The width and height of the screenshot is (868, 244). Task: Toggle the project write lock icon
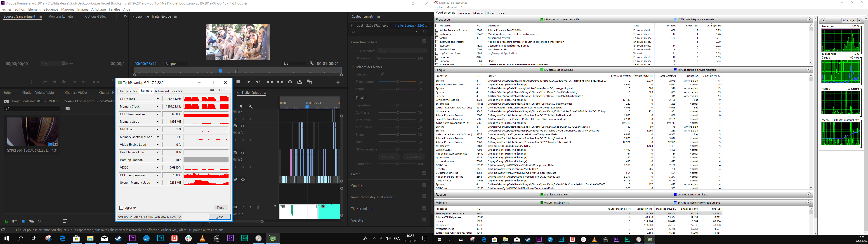click(x=6, y=221)
